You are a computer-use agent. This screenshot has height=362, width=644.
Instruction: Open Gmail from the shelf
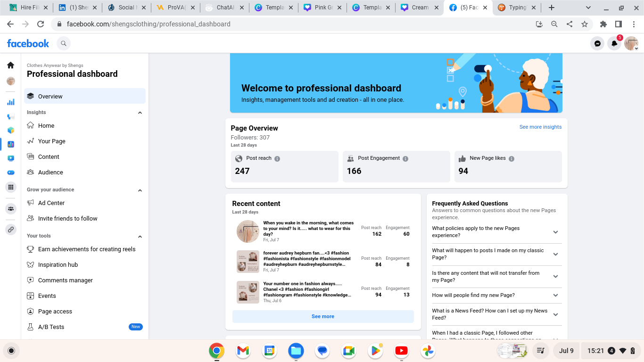[x=243, y=350]
